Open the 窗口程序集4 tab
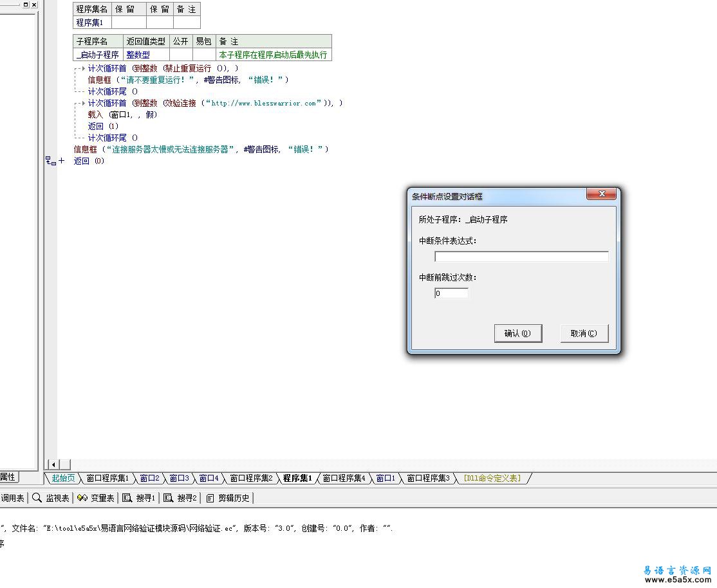Viewport: 717px width, 588px height. coord(344,478)
